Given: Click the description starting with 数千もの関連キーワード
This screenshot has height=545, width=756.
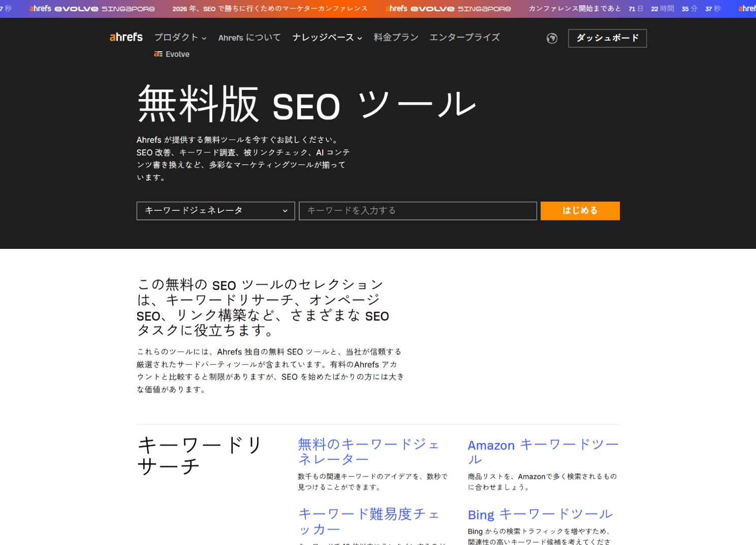Looking at the screenshot, I should pos(373,482).
